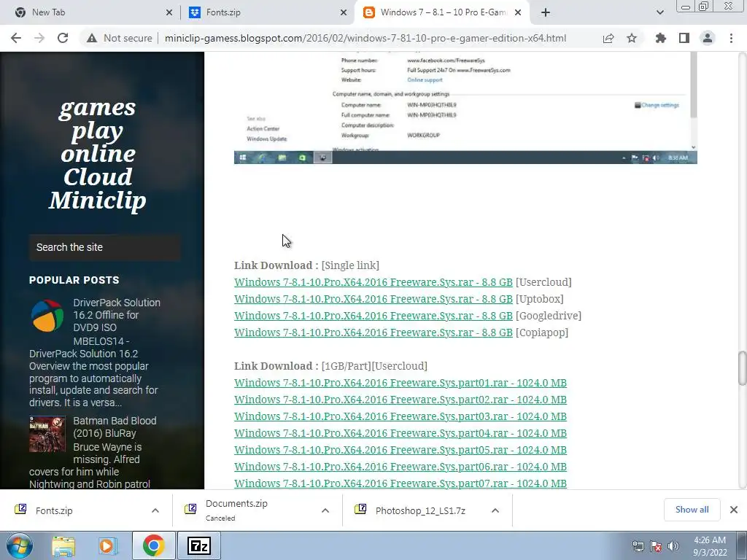This screenshot has width=747, height=560.
Task: Click the POPULAR POSTS heading
Action: 74,280
